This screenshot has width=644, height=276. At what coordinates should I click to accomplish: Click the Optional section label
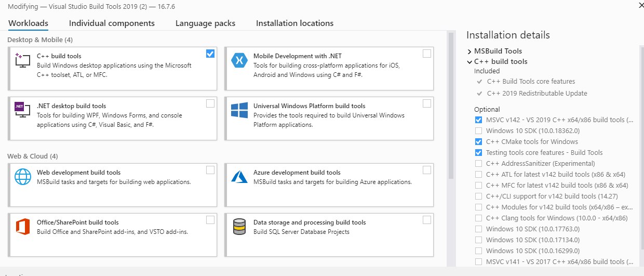point(487,110)
